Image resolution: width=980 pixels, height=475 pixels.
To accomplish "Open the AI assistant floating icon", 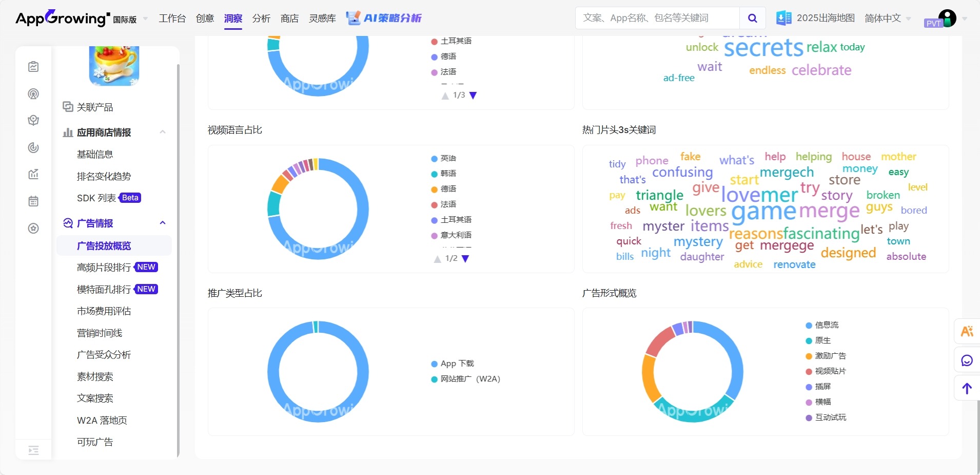I will 967,332.
